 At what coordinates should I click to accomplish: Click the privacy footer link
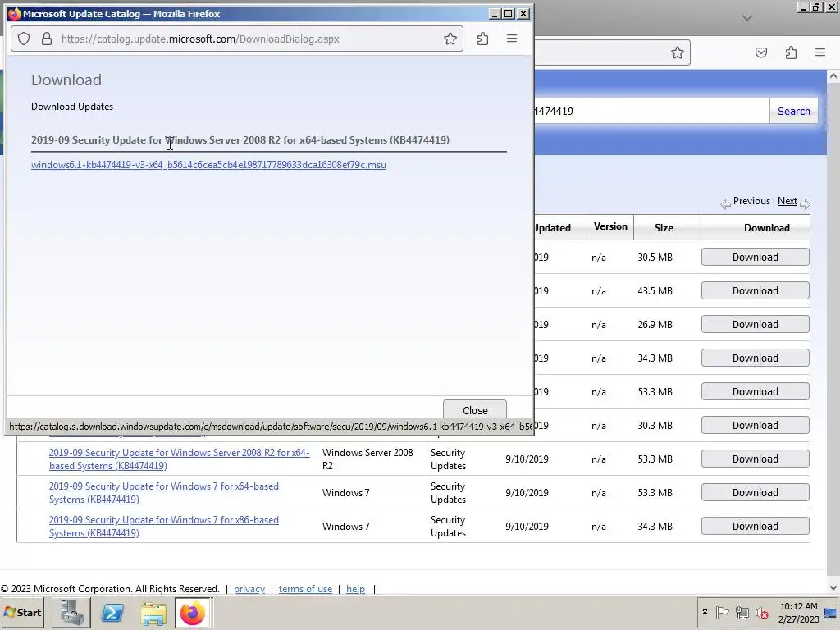(249, 589)
